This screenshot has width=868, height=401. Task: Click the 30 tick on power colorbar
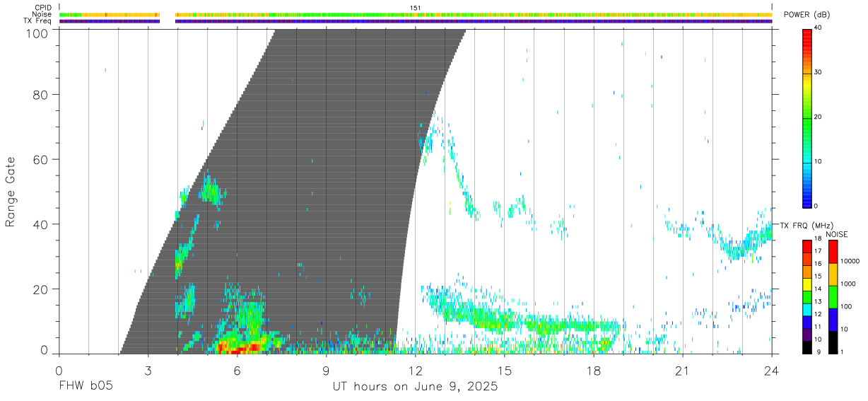(x=819, y=73)
